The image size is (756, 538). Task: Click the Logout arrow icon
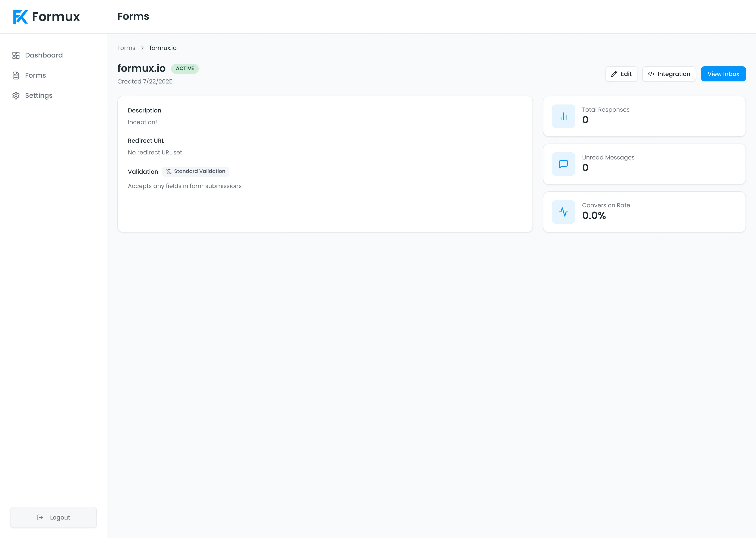pyautogui.click(x=40, y=517)
